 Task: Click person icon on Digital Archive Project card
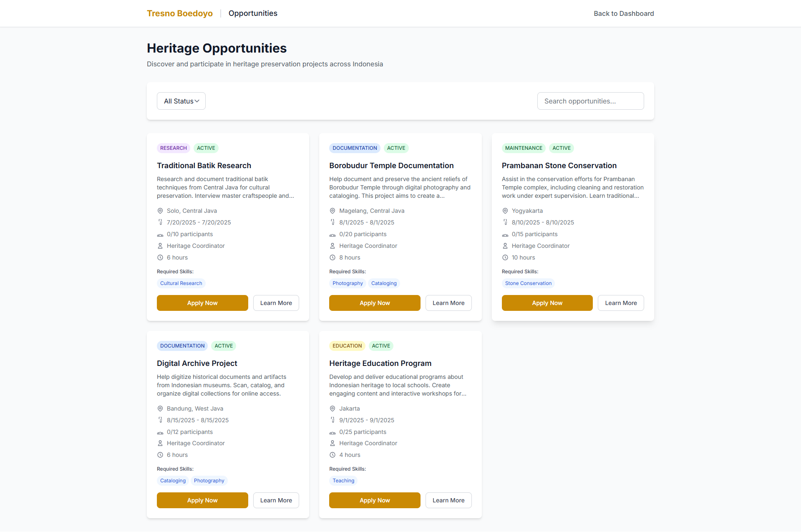pos(160,443)
